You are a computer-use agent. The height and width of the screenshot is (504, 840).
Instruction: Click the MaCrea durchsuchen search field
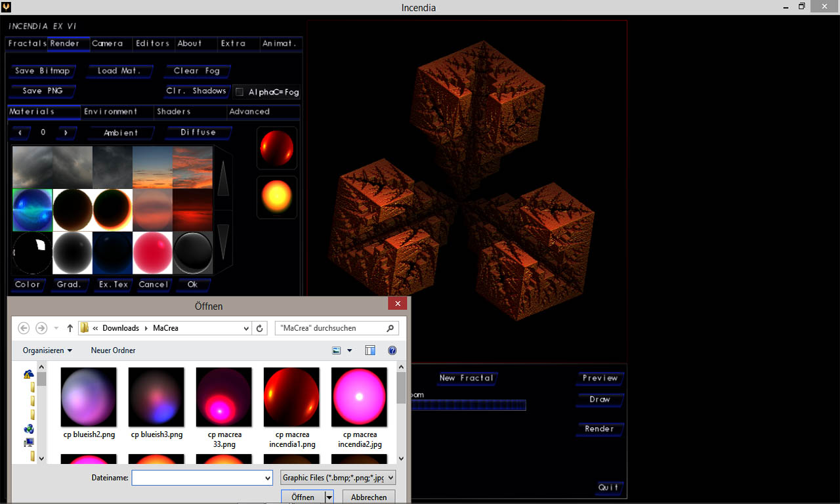click(337, 328)
